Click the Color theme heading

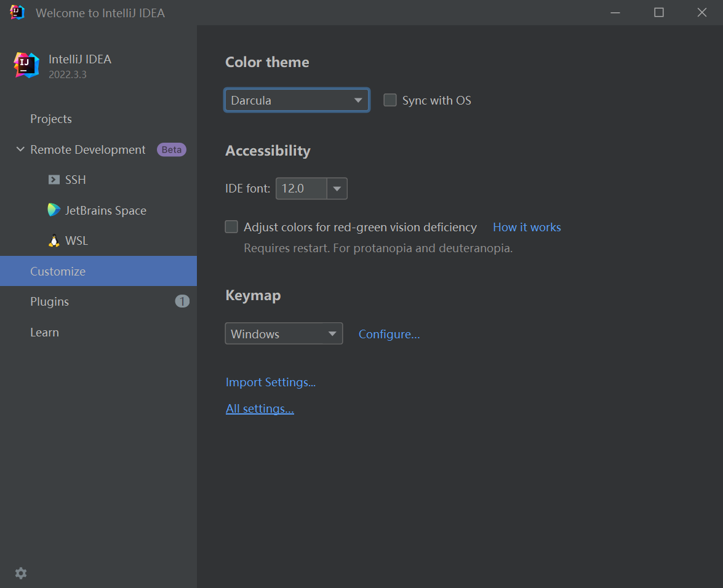267,62
